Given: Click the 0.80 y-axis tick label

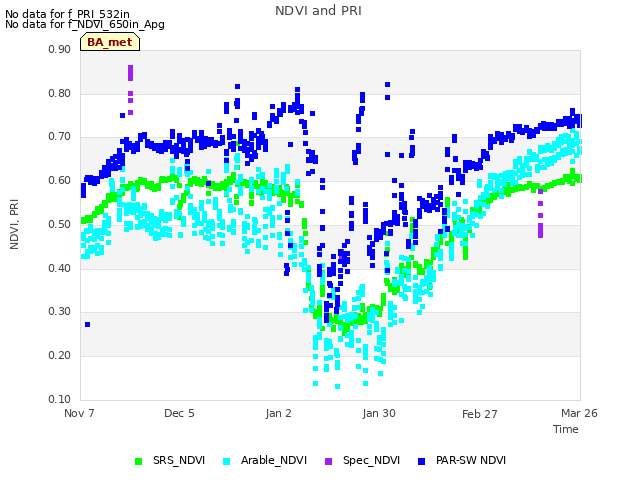Looking at the screenshot, I should pos(60,93).
